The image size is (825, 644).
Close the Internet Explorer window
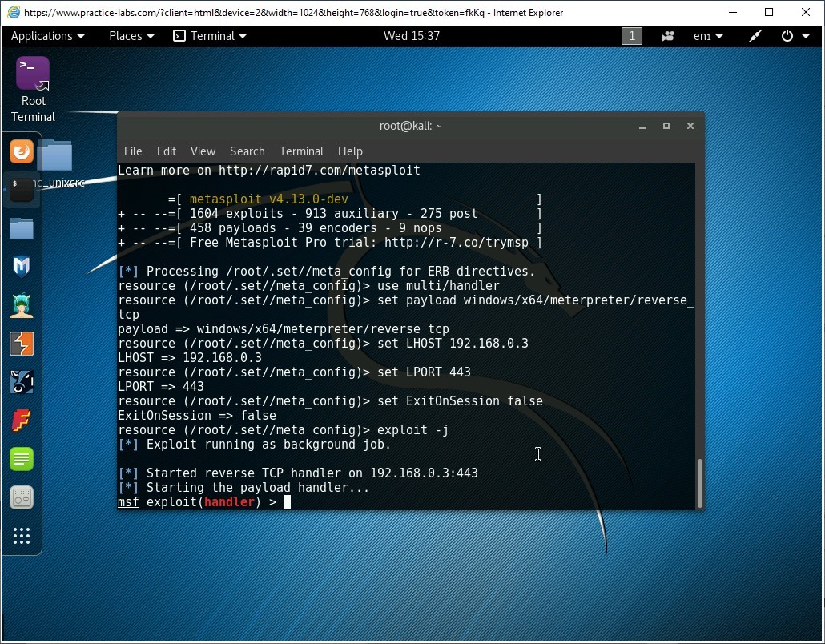coord(806,12)
